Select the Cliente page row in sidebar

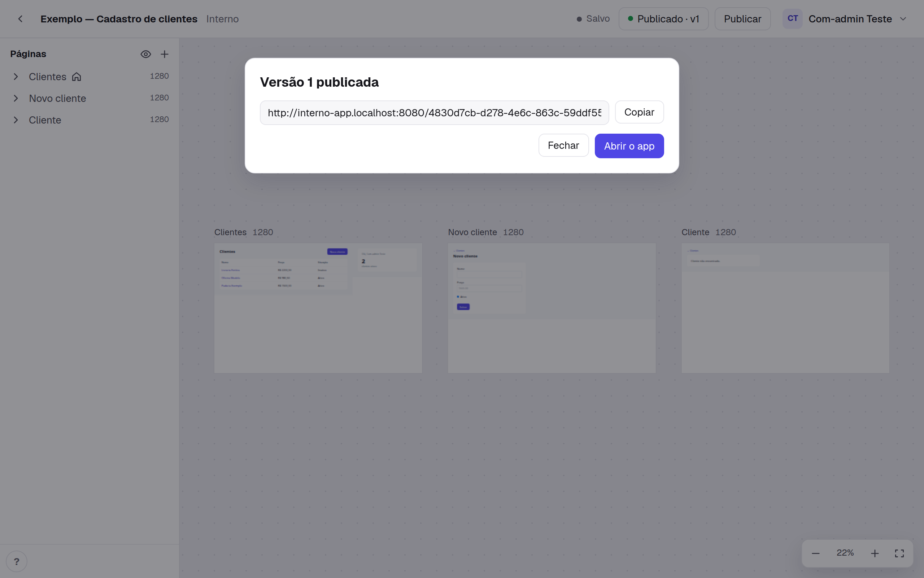pyautogui.click(x=90, y=120)
